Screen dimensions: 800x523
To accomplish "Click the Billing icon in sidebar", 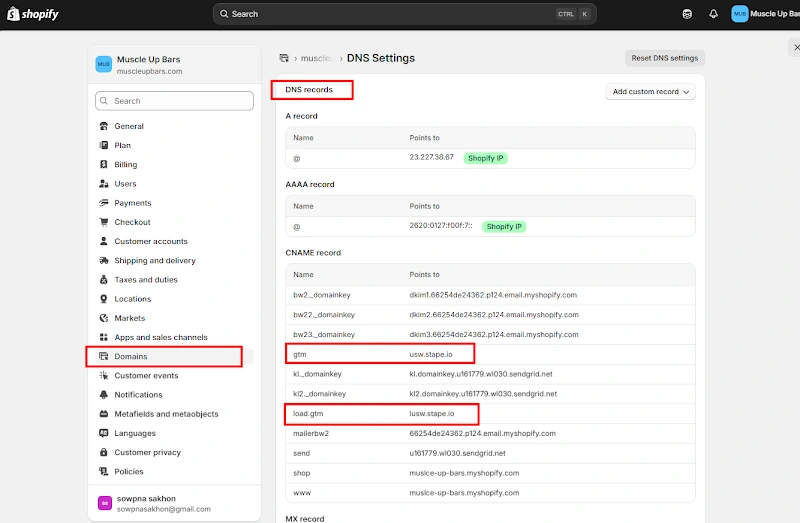I will 104,164.
